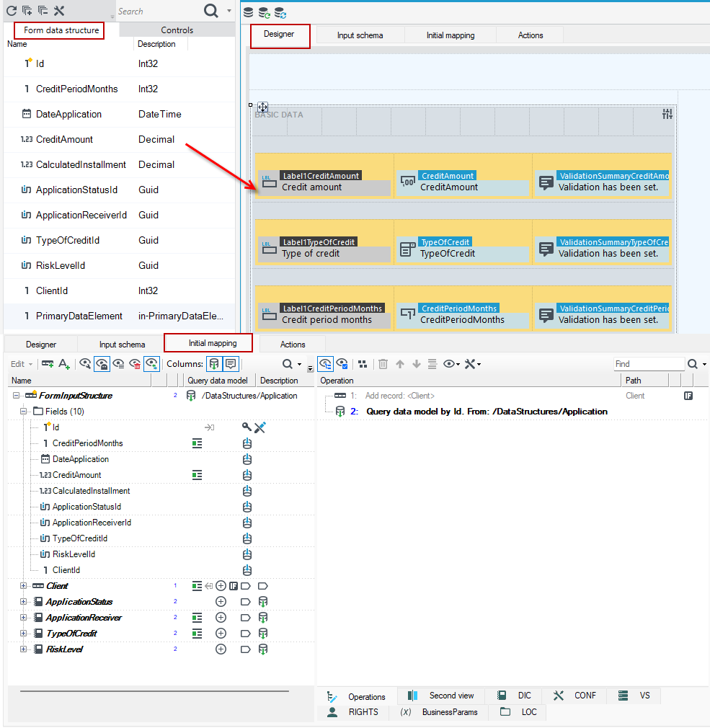This screenshot has height=728, width=710.
Task: Expand the ApplicationStatus tree node
Action: [x=23, y=602]
